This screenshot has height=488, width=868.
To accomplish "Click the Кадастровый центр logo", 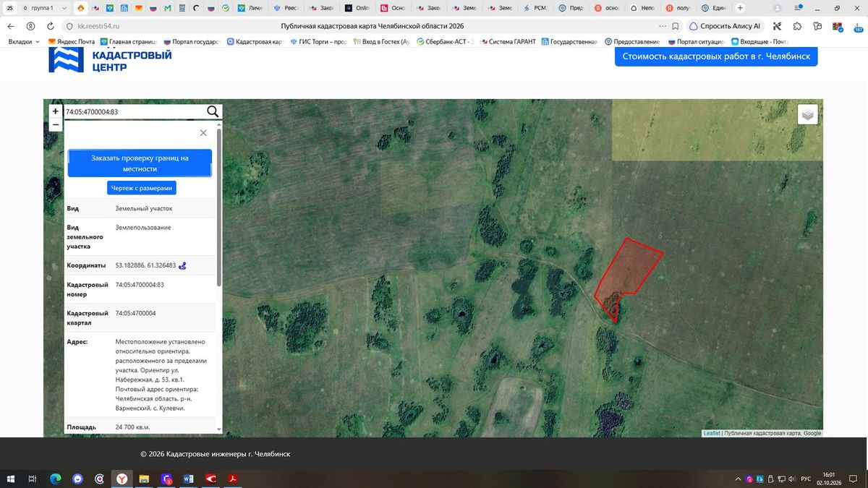I will coord(110,60).
